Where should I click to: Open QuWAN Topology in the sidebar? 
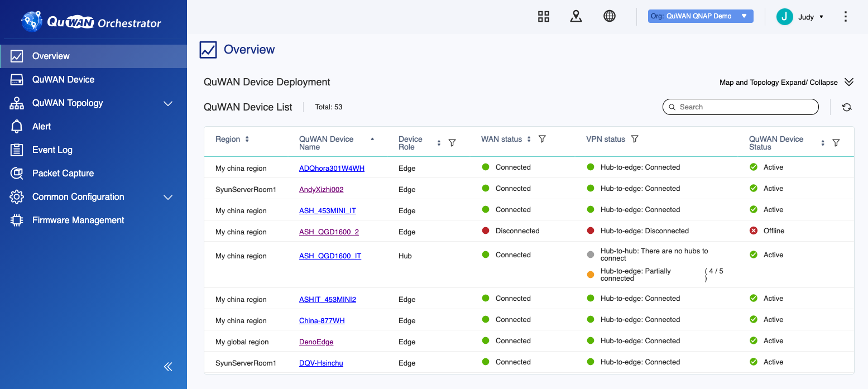tap(94, 103)
